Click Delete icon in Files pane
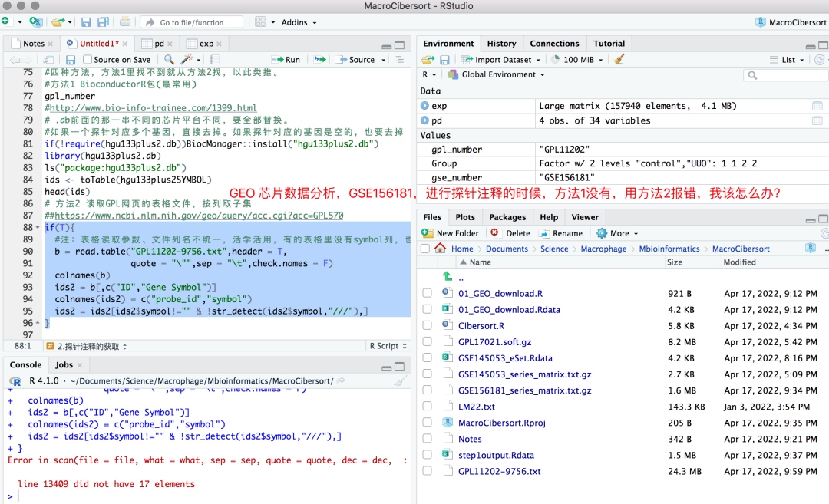 495,233
